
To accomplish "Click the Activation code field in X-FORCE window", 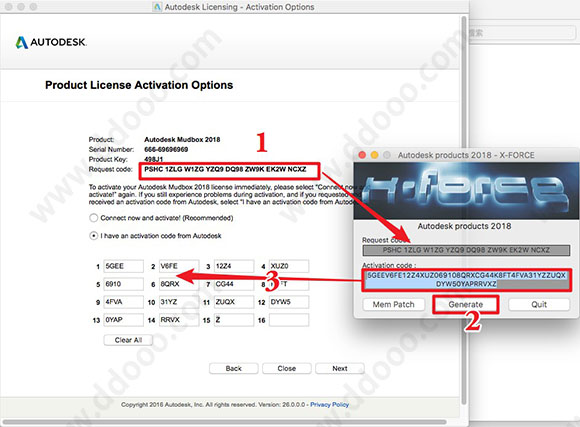I will tap(466, 280).
